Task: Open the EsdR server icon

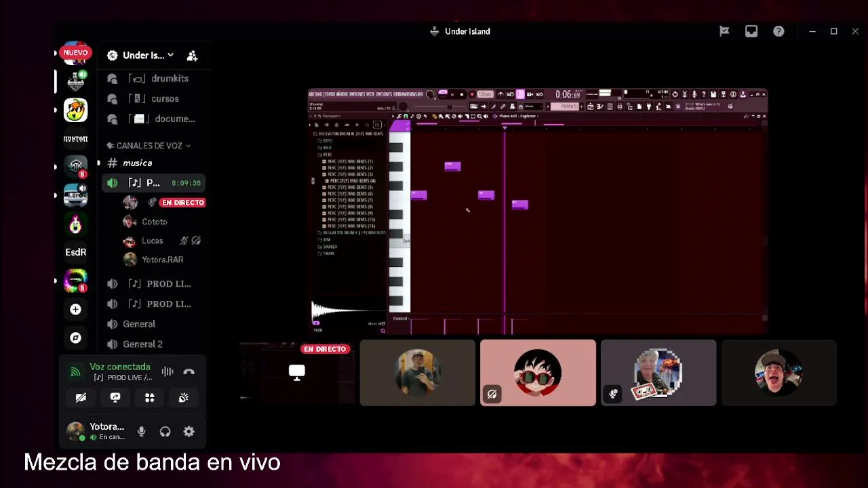Action: [75, 252]
